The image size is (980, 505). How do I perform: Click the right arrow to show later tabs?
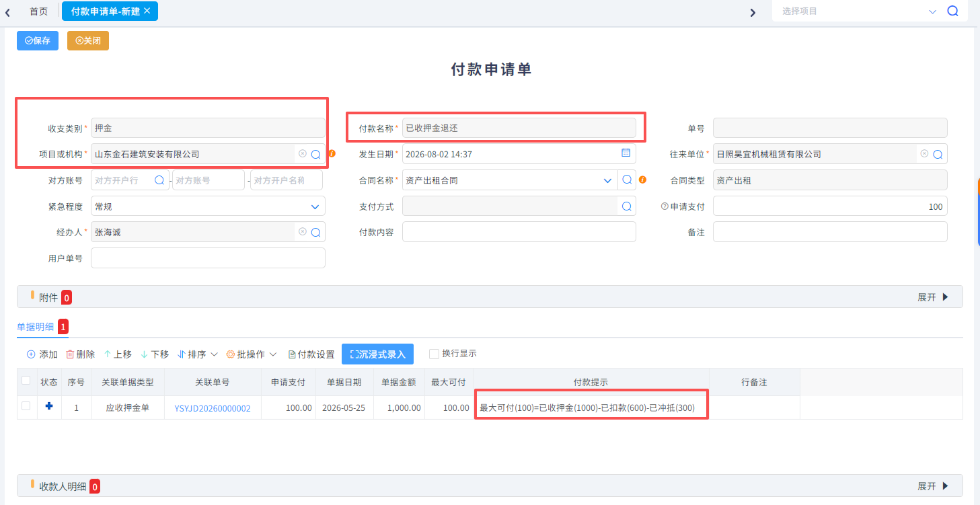tap(753, 12)
